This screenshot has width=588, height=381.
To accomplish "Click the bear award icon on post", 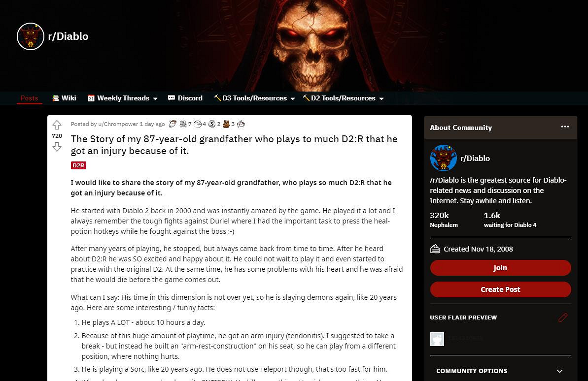I will 226,124.
